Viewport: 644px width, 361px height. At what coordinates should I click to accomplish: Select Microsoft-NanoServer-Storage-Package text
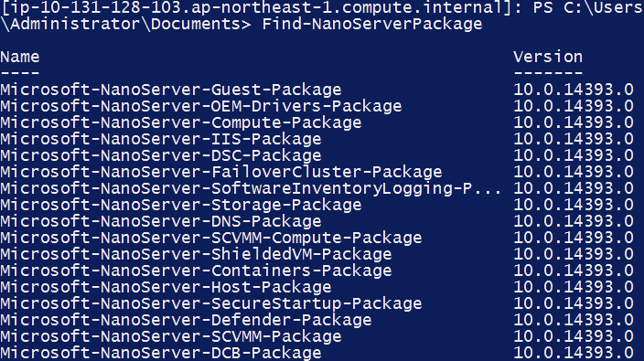coord(181,205)
